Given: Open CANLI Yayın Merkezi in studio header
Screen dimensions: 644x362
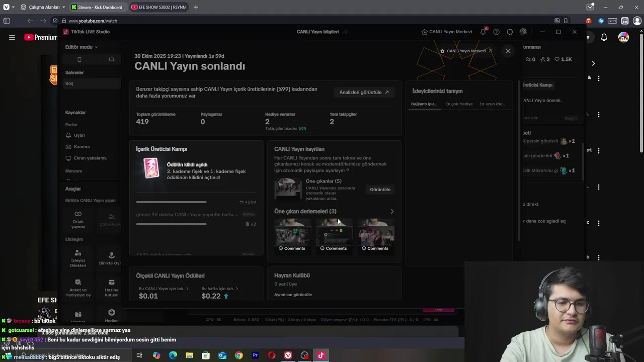Looking at the screenshot, I should [447, 32].
